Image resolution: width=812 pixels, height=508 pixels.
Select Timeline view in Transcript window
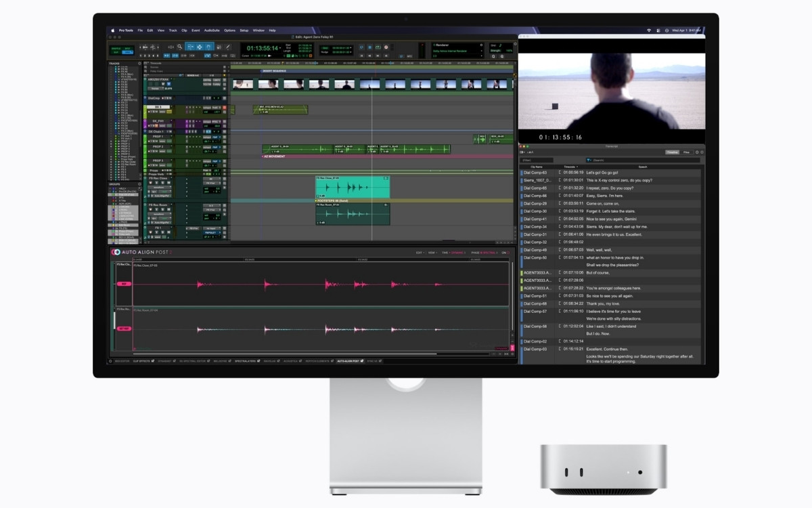[672, 152]
